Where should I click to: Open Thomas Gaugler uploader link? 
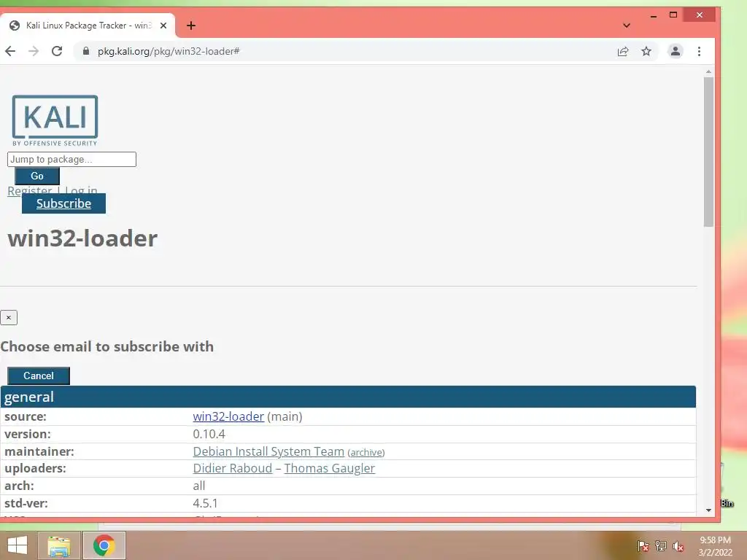pyautogui.click(x=330, y=468)
